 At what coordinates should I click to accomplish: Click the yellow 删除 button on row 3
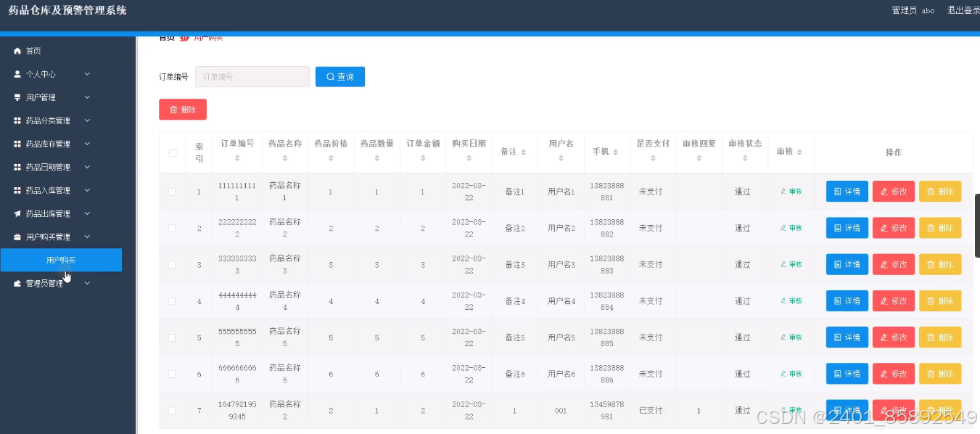pos(940,264)
